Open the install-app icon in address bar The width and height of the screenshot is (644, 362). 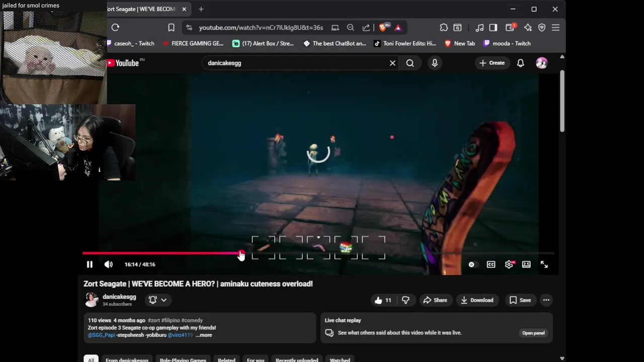(335, 28)
